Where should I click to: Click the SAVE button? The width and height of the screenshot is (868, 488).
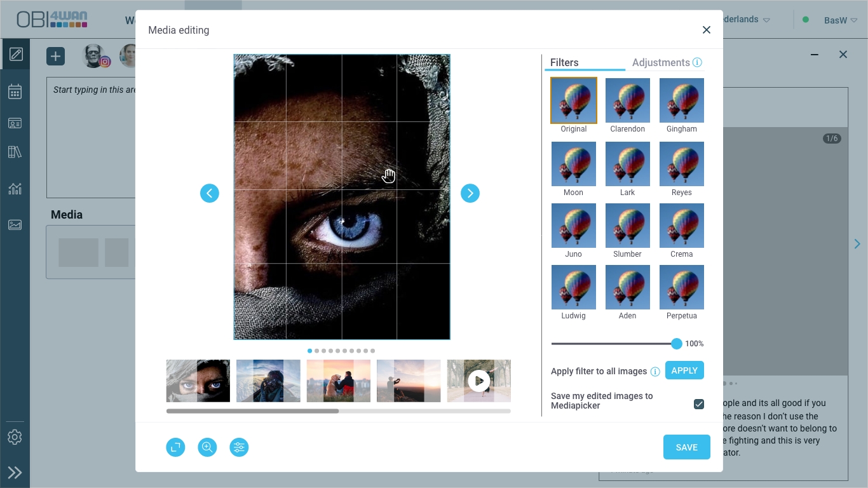click(686, 447)
